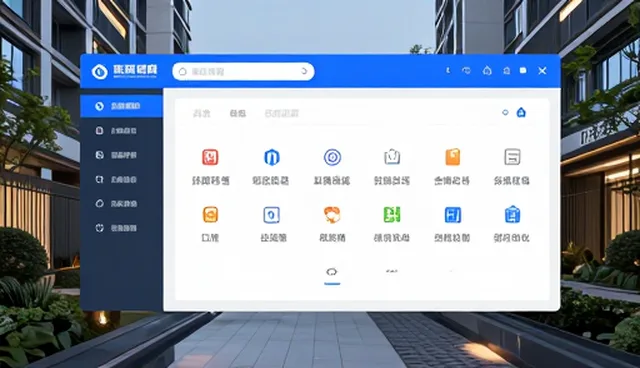The height and width of the screenshot is (368, 640).
Task: Click the blue house-shaped icon beside the tabs
Action: (521, 112)
